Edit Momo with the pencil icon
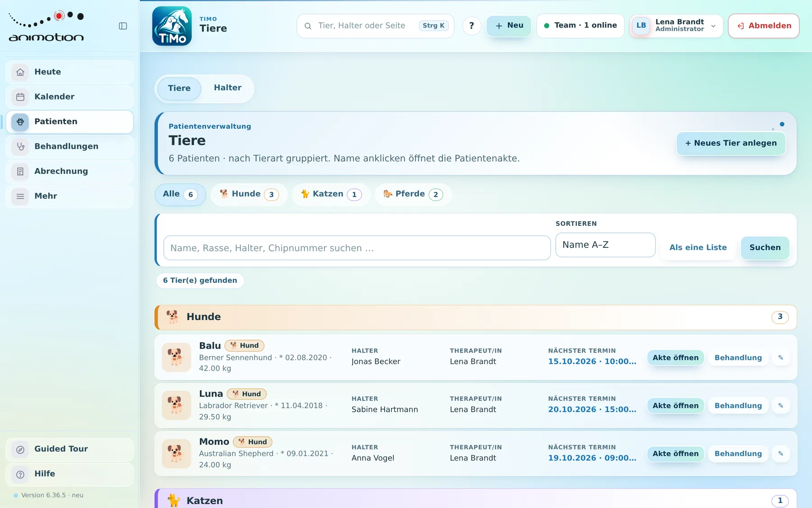This screenshot has width=812, height=508. [x=781, y=454]
